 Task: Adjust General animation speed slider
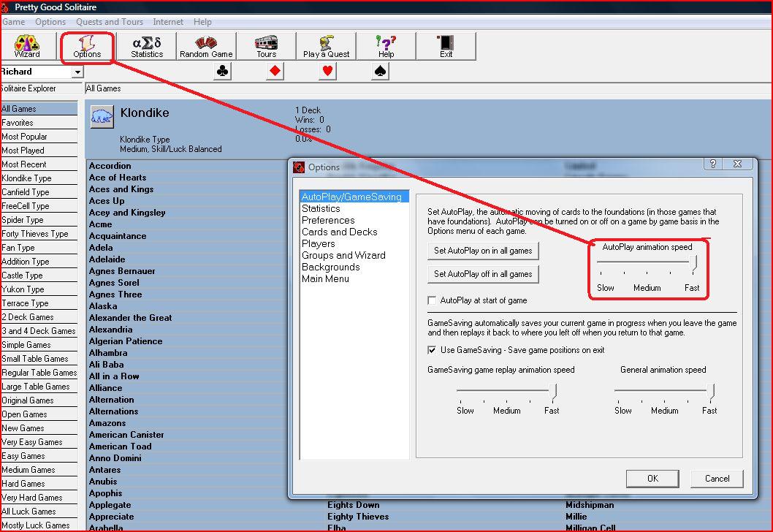tap(710, 392)
